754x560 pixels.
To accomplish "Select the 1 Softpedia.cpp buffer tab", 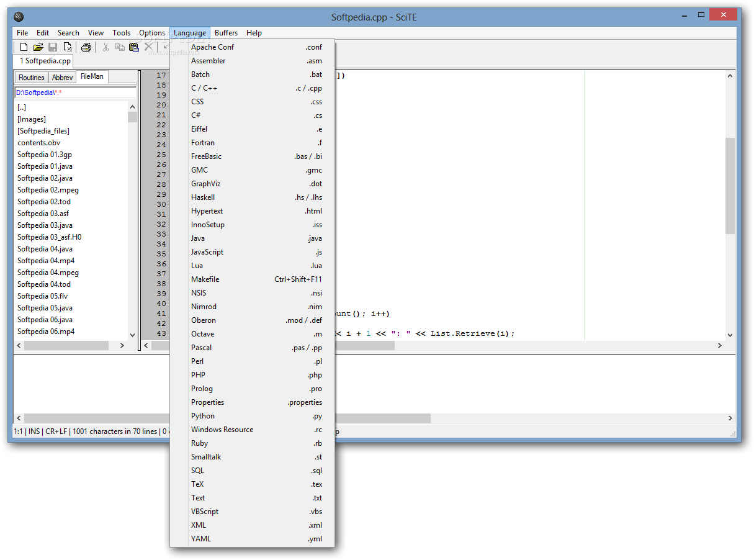I will tap(43, 61).
